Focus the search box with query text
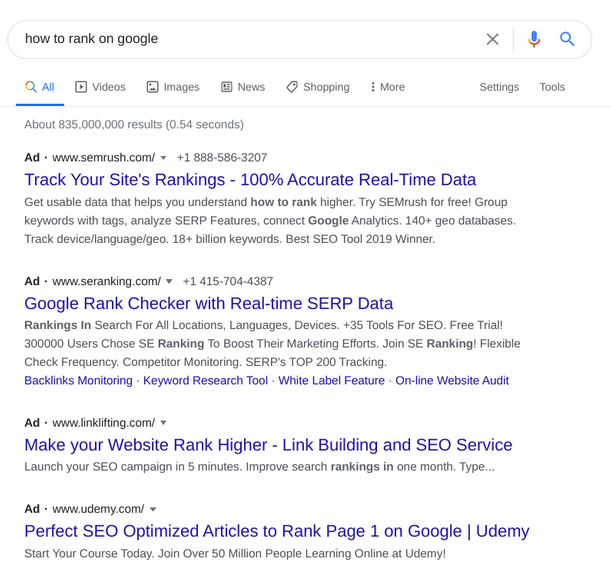 [249, 39]
